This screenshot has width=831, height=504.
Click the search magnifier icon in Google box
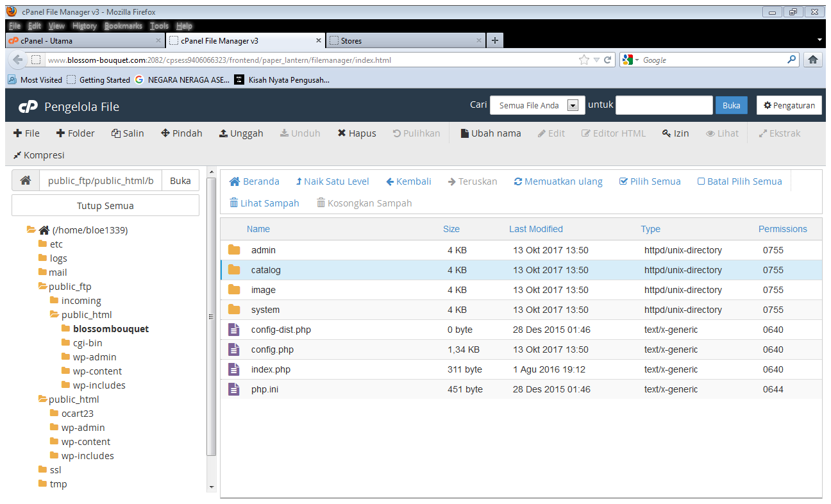pyautogui.click(x=792, y=60)
